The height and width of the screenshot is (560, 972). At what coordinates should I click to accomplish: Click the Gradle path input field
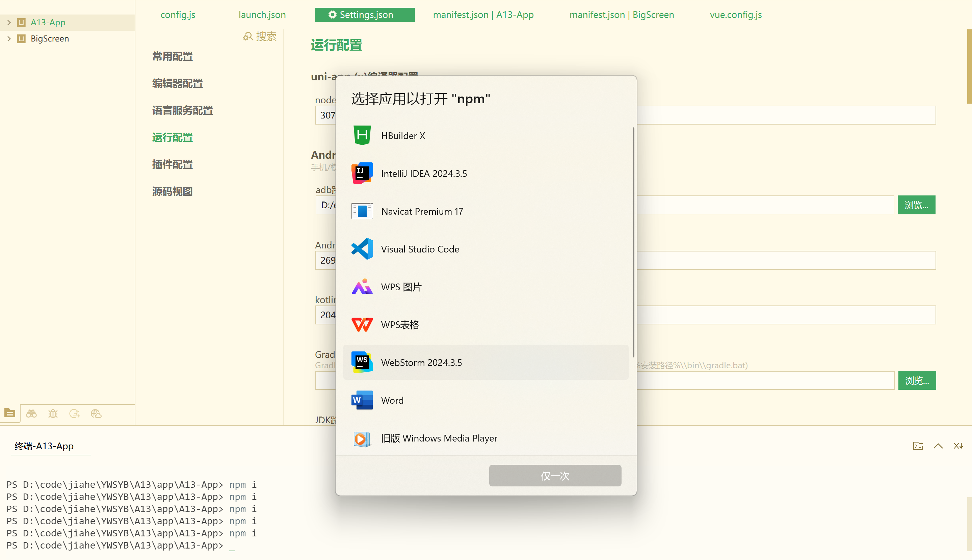605,380
